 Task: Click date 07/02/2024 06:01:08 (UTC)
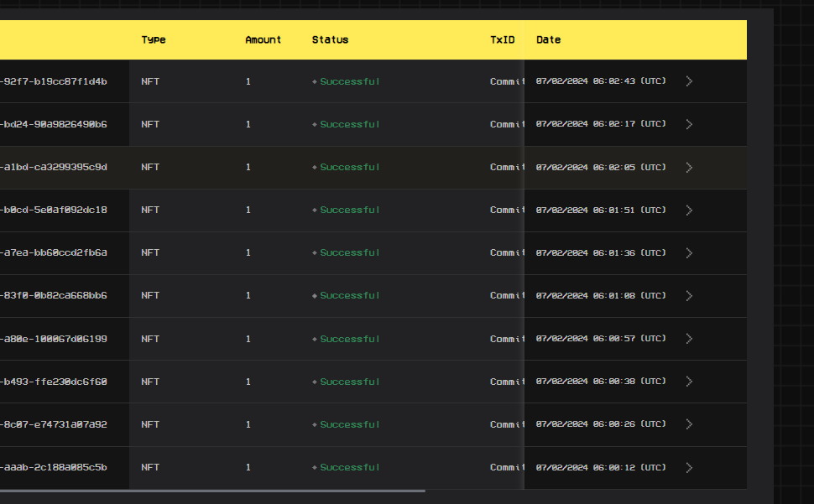click(x=601, y=295)
